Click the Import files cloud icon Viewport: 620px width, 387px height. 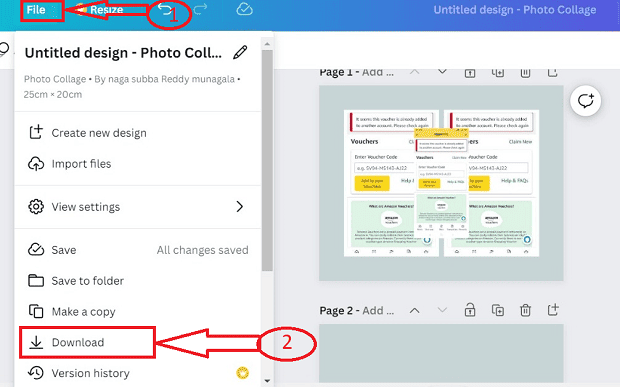[x=36, y=163]
